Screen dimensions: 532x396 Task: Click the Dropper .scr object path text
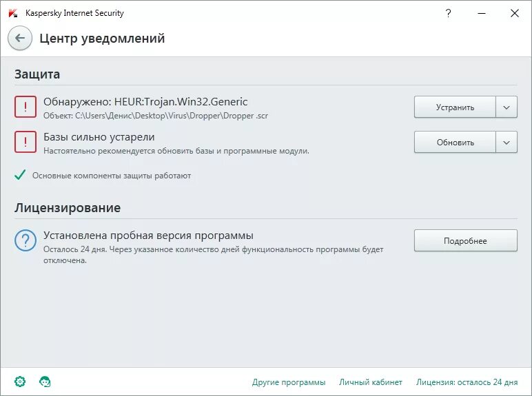pos(156,116)
